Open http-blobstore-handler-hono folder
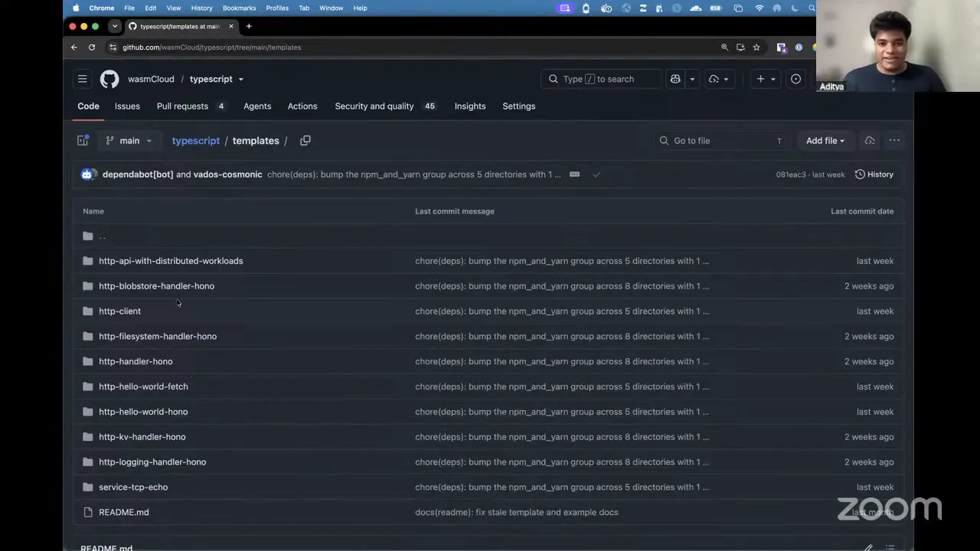Screen dimensions: 980x551 [x=156, y=286]
